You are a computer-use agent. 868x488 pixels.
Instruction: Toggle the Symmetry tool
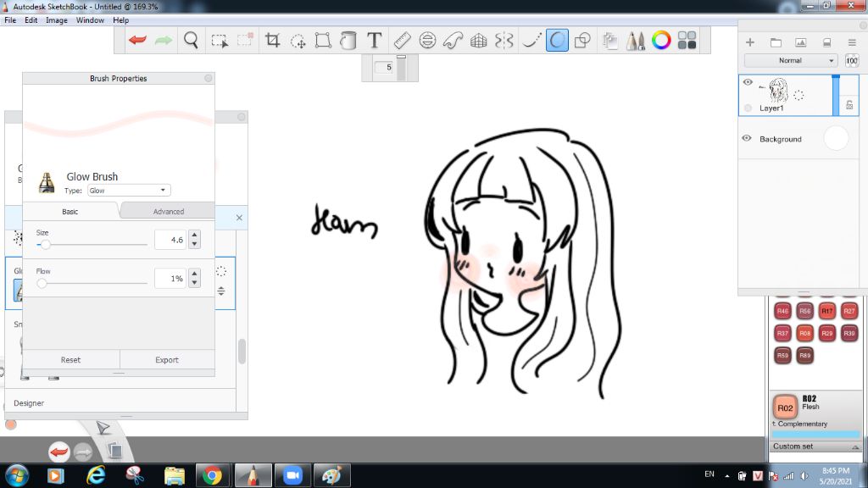[x=504, y=41]
